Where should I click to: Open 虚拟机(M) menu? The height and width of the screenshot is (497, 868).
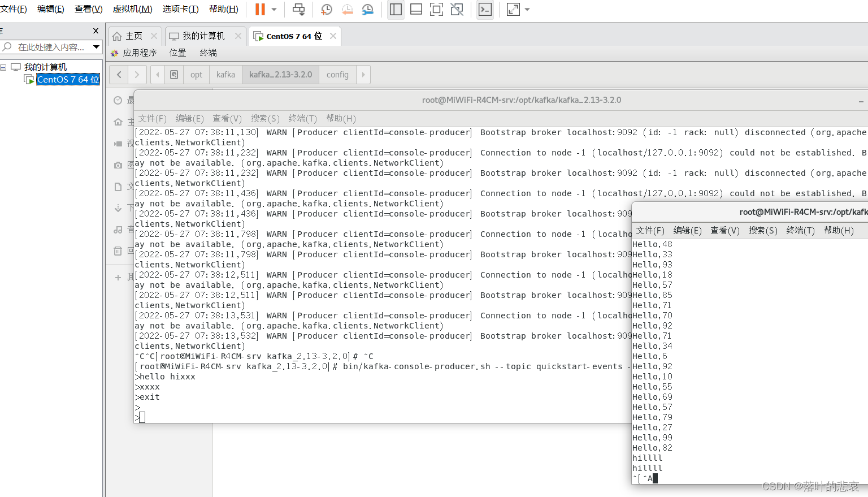click(x=132, y=9)
